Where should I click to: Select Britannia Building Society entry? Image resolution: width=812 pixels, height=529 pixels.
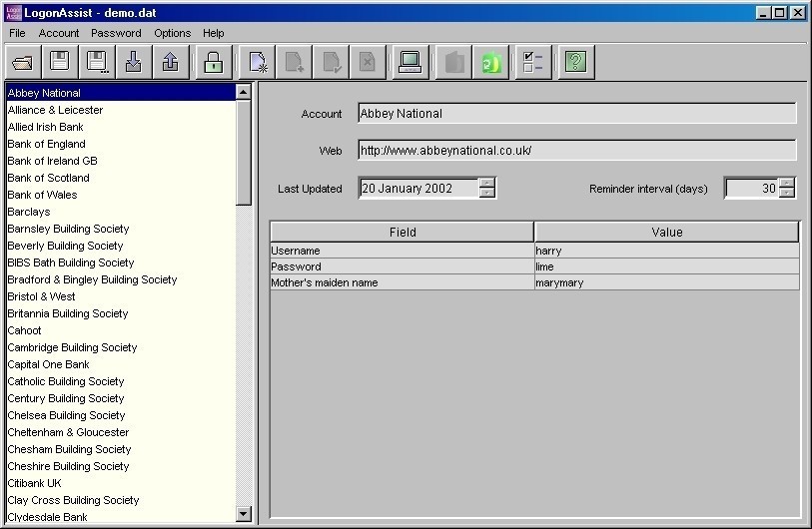click(121, 313)
